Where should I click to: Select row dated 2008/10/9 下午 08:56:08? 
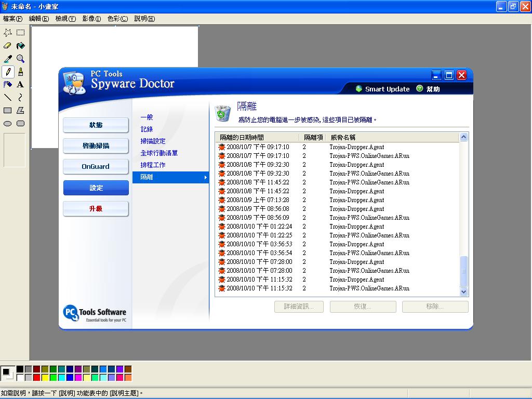click(337, 209)
